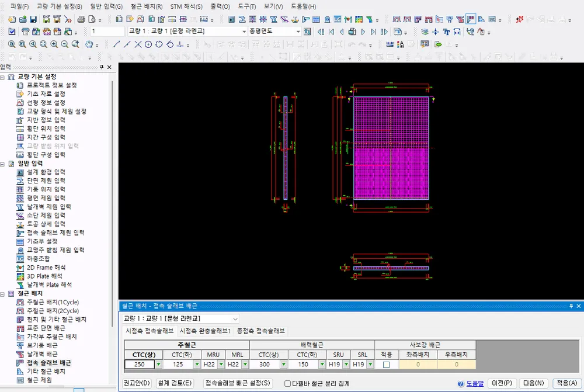The image size is (584, 392).
Task: Open SRL H19 dropdown arrow
Action: point(370,365)
